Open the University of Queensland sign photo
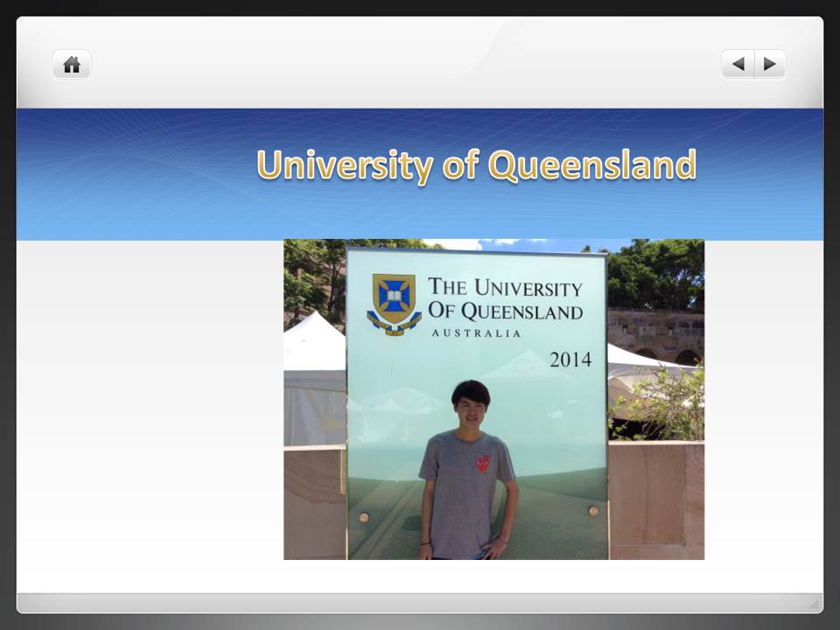Viewport: 840px width, 630px height. click(493, 399)
